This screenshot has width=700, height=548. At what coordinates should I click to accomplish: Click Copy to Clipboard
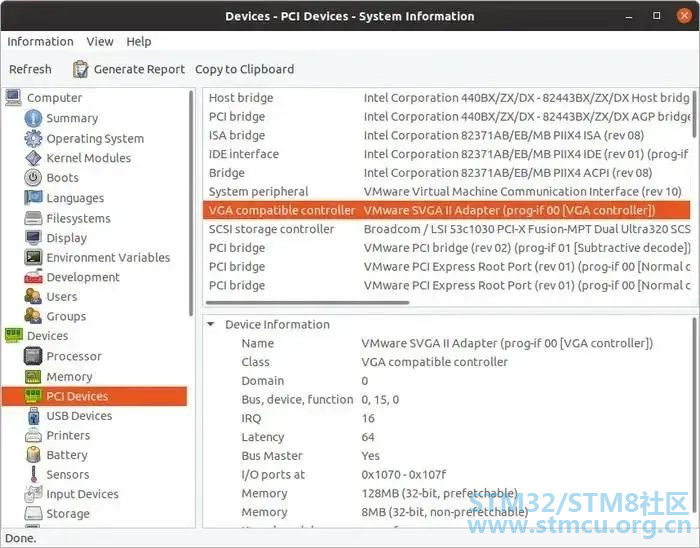pos(245,69)
